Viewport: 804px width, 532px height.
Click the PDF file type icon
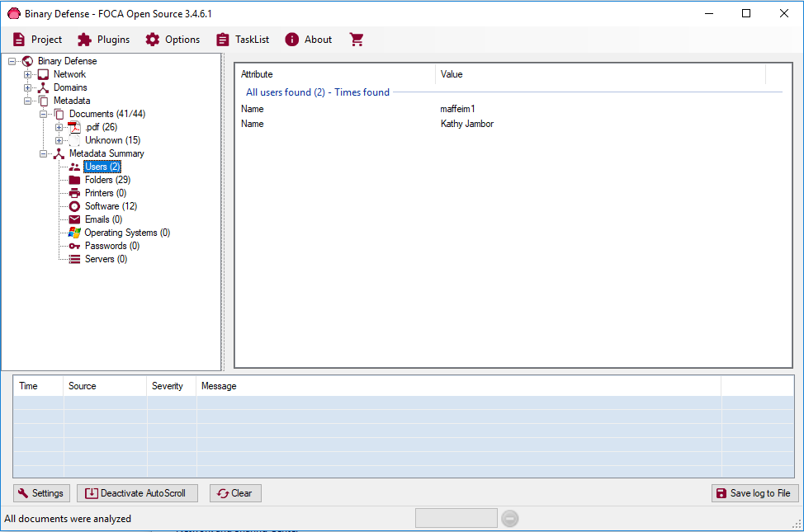click(75, 127)
